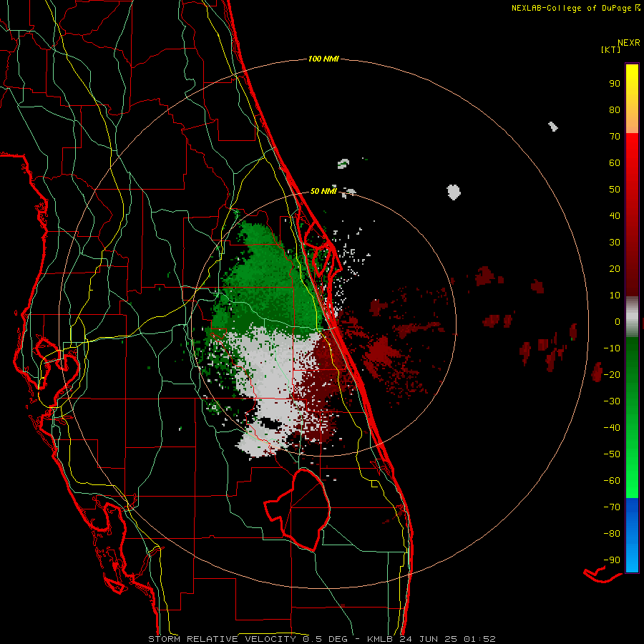Click the KMLB station identifier

point(380,639)
